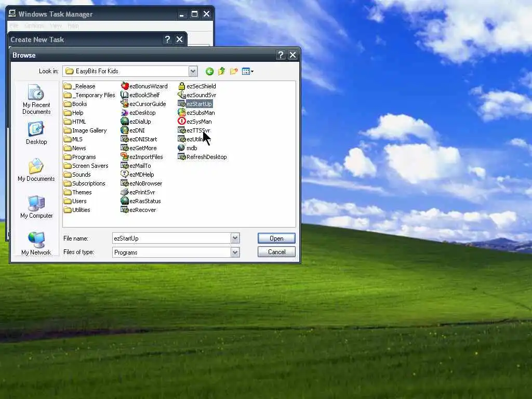The width and height of the screenshot is (532, 399).
Task: Go to Desktop in places bar
Action: click(36, 134)
